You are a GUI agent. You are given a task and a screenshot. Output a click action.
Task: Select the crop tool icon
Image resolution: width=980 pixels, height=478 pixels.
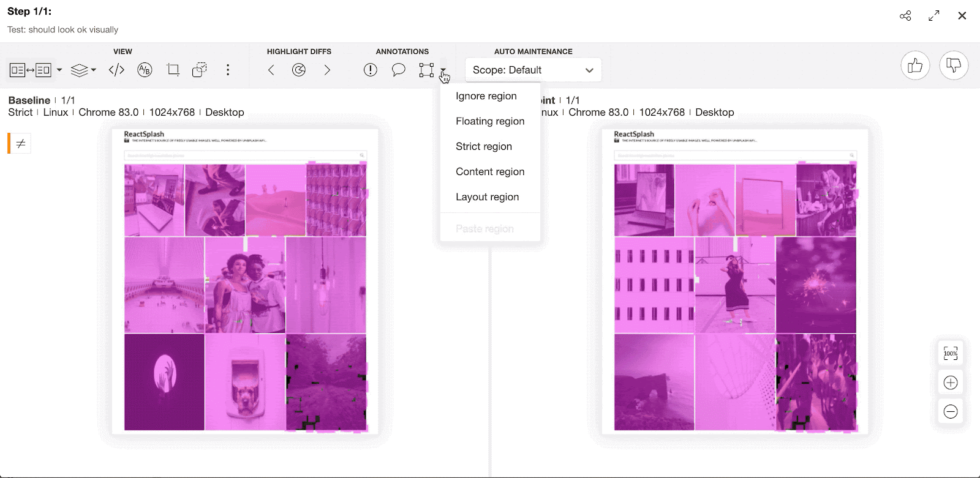[x=173, y=70]
